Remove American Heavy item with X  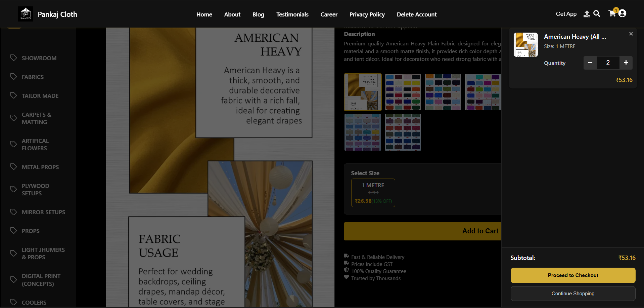click(631, 34)
